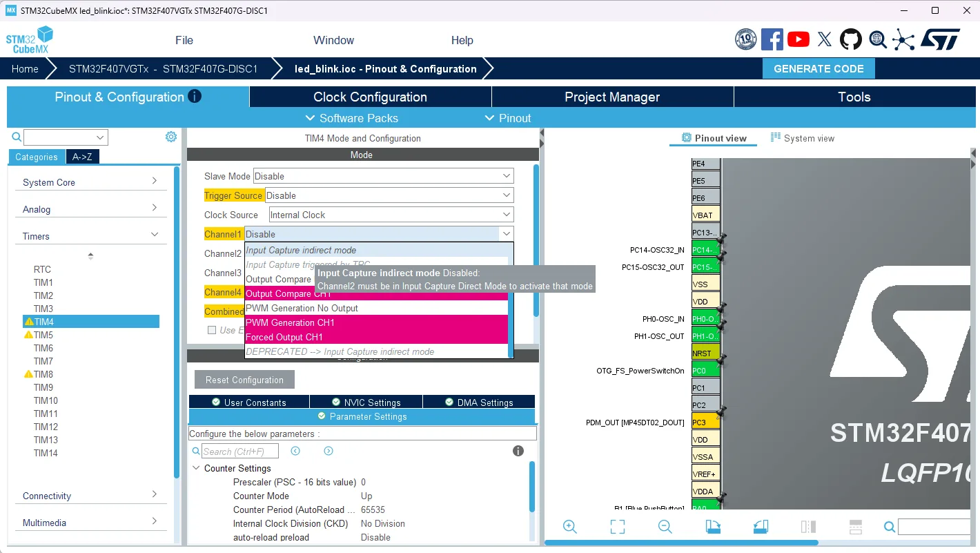Screen dimensions: 980x553
Task: Rotate the chip clockwise
Action: click(713, 527)
